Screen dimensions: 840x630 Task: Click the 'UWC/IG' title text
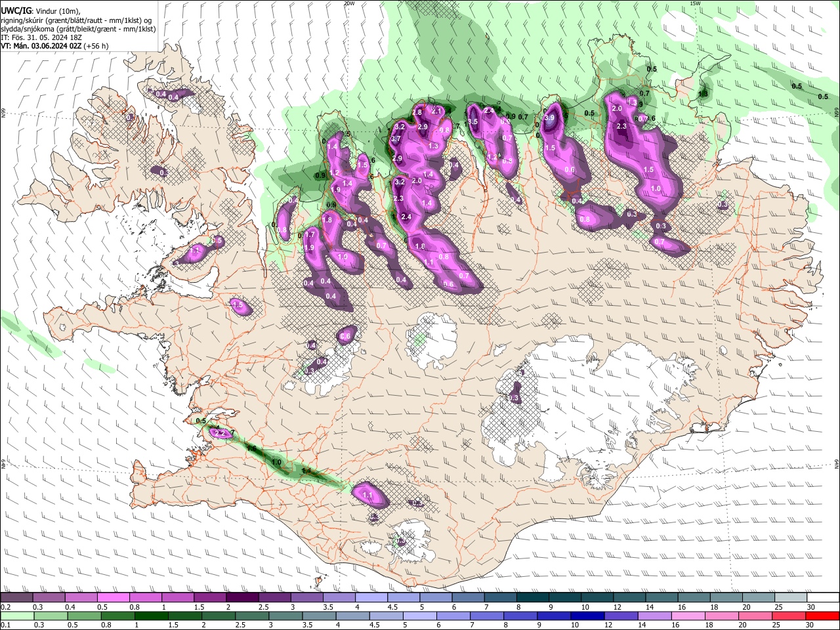coord(16,10)
